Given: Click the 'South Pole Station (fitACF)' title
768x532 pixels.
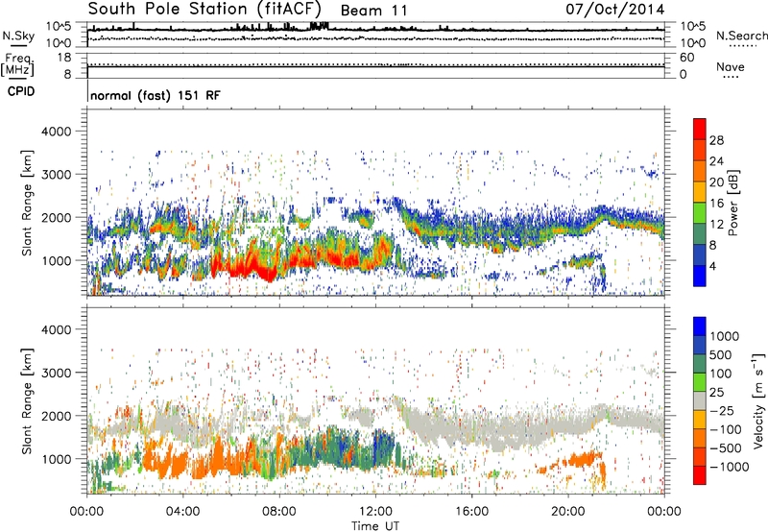Looking at the screenshot, I should click(x=204, y=10).
